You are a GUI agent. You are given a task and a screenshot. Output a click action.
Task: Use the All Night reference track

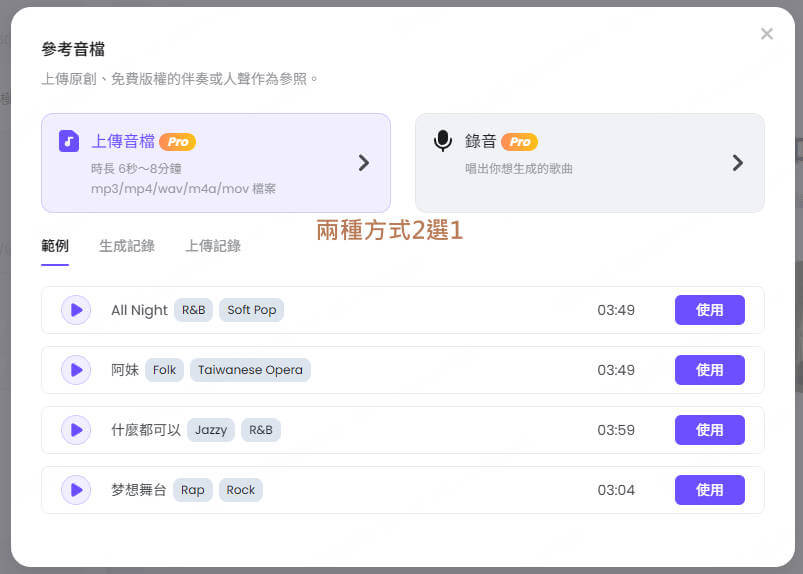709,310
